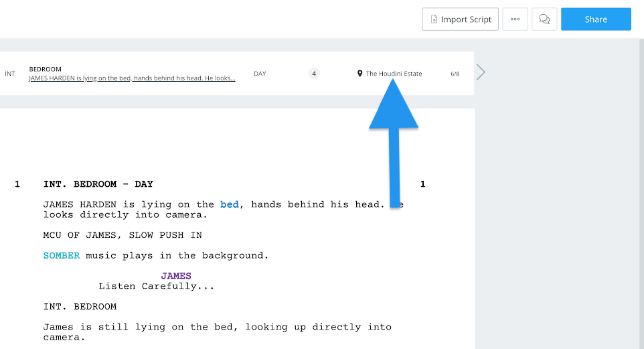
Task: Click the dialogue line Listen Carefully...
Action: click(157, 286)
